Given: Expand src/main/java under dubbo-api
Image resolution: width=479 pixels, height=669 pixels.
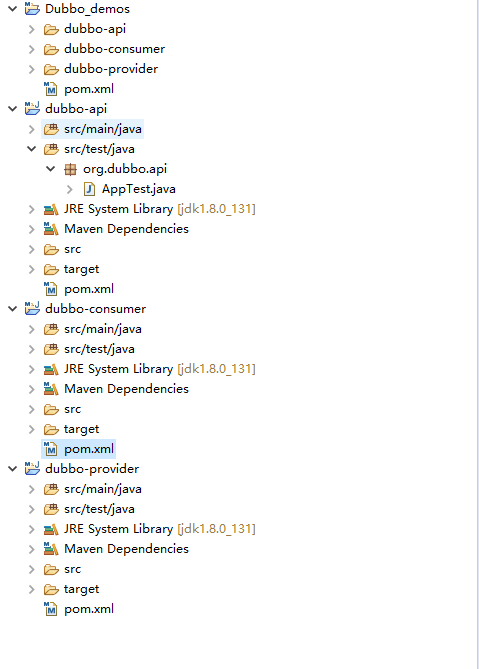Looking at the screenshot, I should tap(32, 129).
